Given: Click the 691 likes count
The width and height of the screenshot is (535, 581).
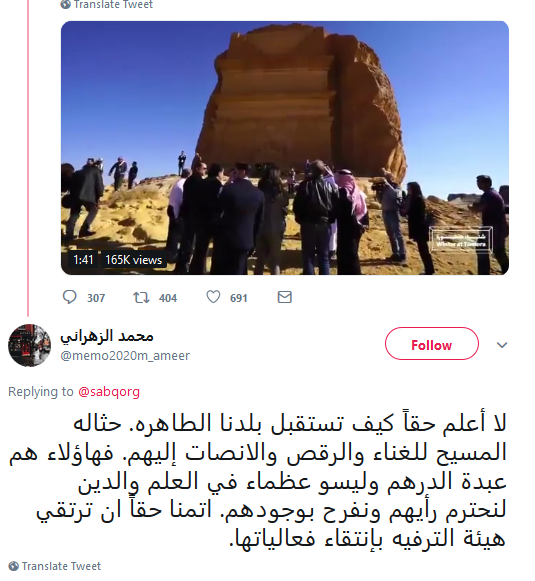Looking at the screenshot, I should (x=238, y=298).
